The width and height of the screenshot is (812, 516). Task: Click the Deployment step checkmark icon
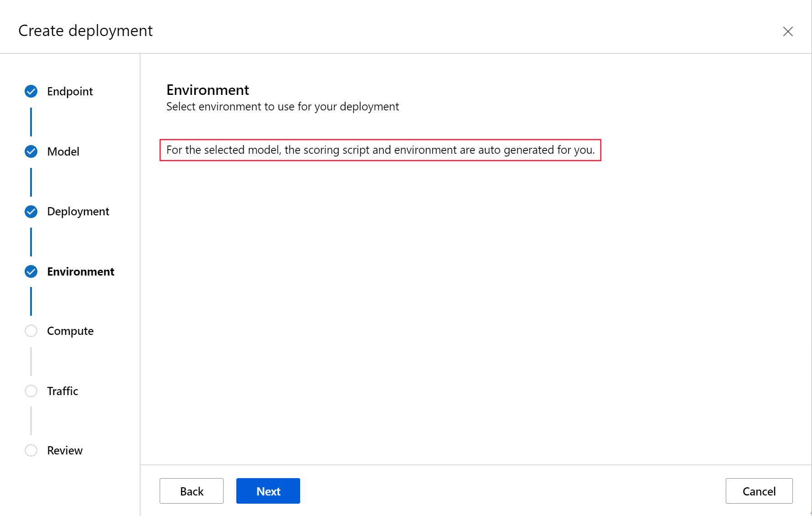(31, 212)
